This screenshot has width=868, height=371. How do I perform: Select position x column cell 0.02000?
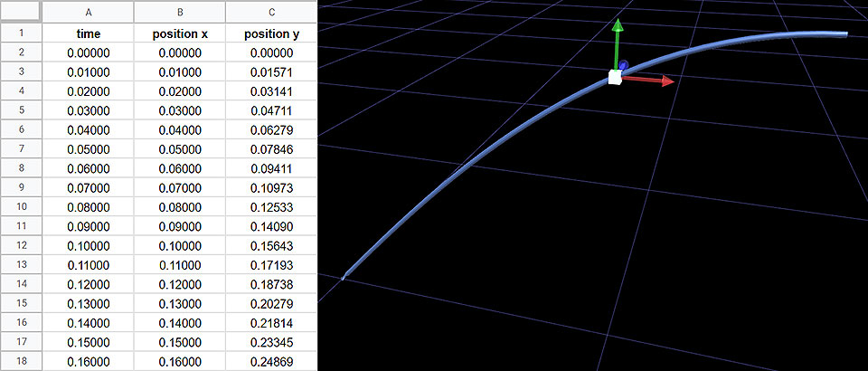[180, 91]
